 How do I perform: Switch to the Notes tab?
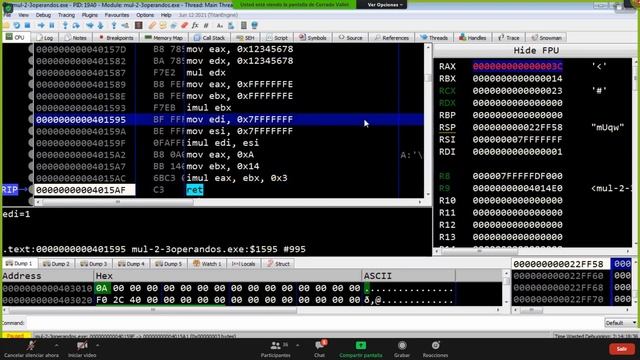(x=76, y=38)
